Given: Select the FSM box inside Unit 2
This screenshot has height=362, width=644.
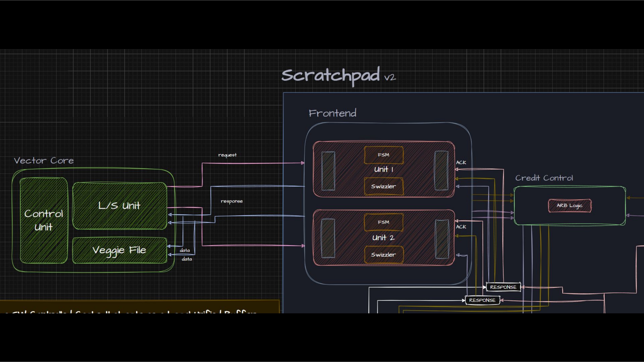Looking at the screenshot, I should click(383, 222).
